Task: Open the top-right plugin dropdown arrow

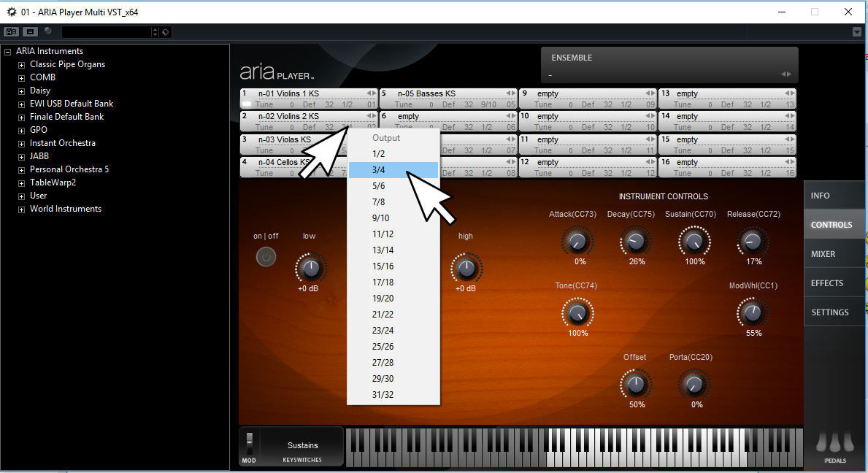Action: coord(857,32)
